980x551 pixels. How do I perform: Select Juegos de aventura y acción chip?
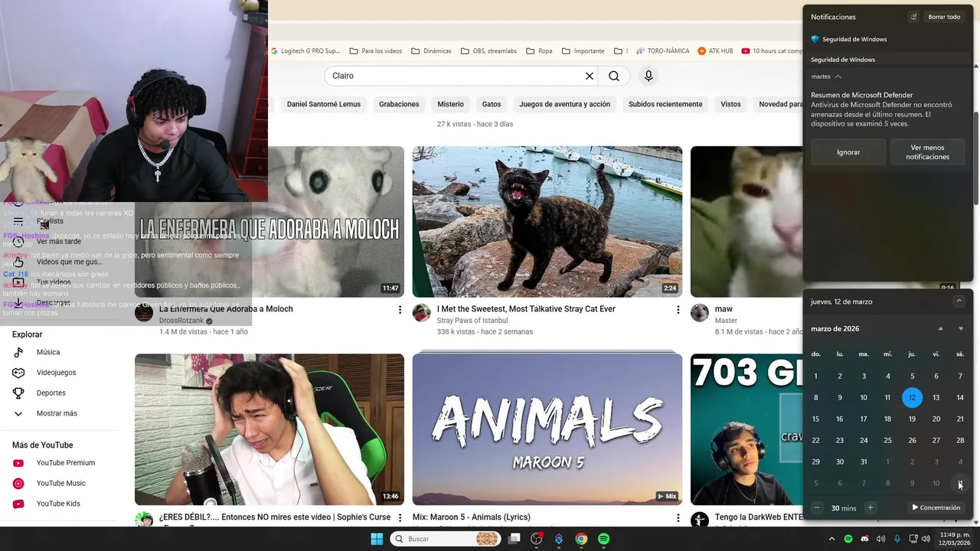(x=564, y=104)
